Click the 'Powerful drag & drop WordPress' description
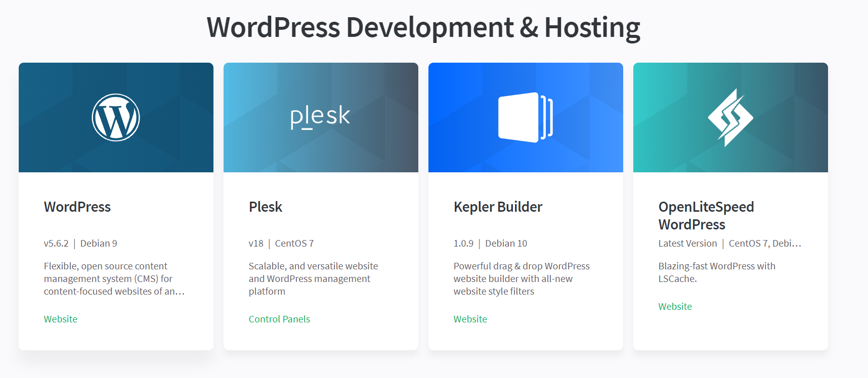The height and width of the screenshot is (378, 868). coord(522,278)
